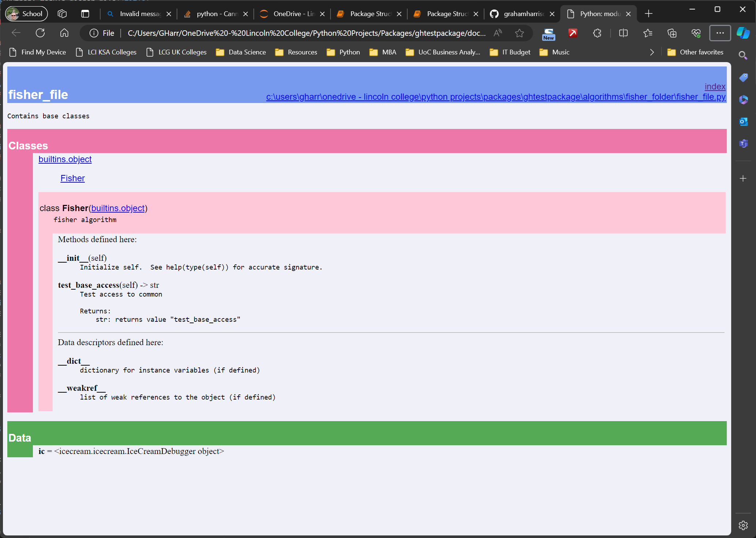Screen dimensions: 756x538
Task: Open Find My Device bookmark
Action: [x=38, y=52]
